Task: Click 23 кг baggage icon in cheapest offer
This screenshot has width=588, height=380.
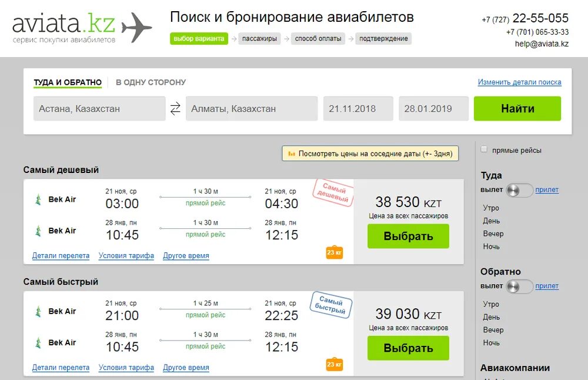Action: 334,252
